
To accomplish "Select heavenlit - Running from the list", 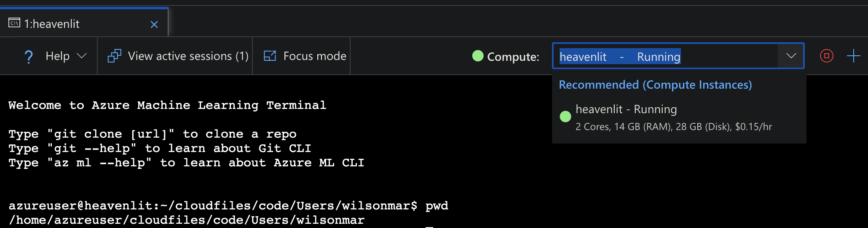I will click(x=626, y=109).
